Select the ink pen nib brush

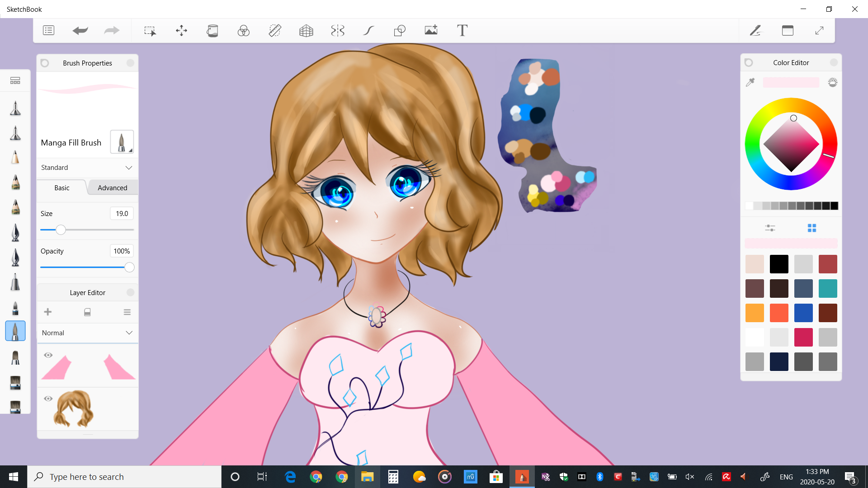coord(15,233)
